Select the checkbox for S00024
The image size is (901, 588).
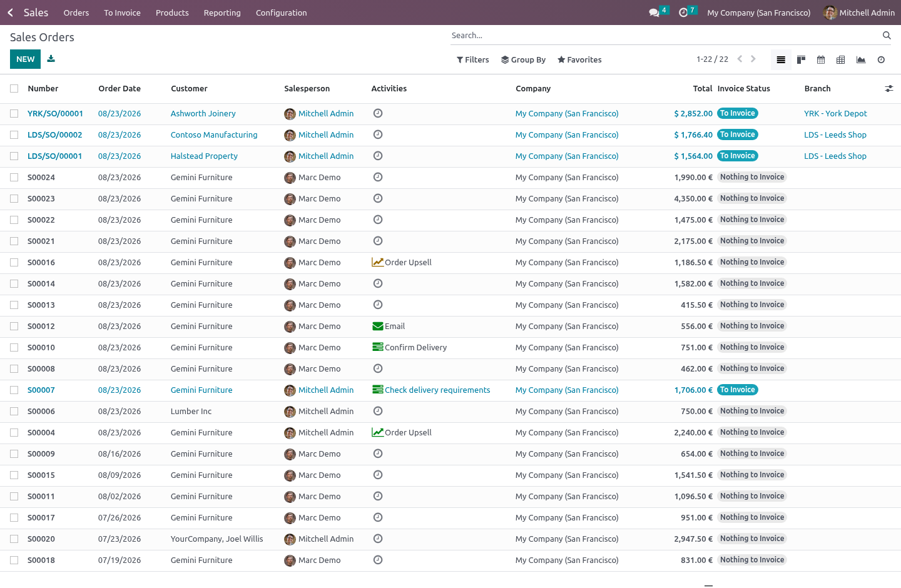[14, 178]
